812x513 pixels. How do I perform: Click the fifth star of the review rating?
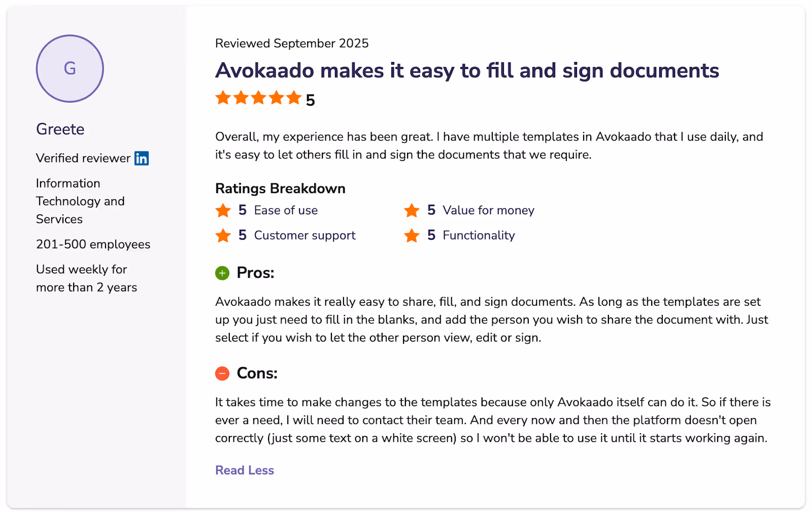294,98
